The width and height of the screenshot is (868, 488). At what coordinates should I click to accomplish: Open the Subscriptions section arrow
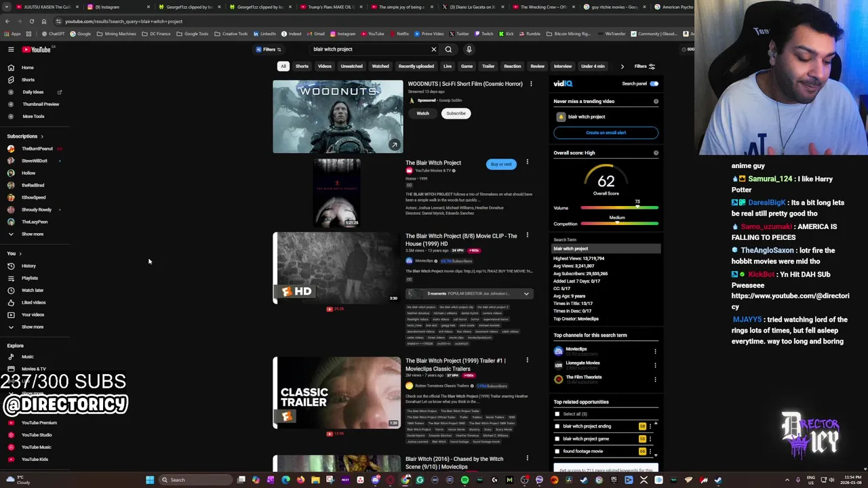[41, 137]
